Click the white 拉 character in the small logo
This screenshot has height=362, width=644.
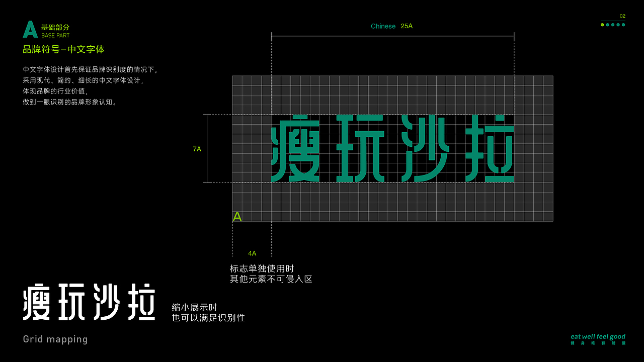pos(140,302)
